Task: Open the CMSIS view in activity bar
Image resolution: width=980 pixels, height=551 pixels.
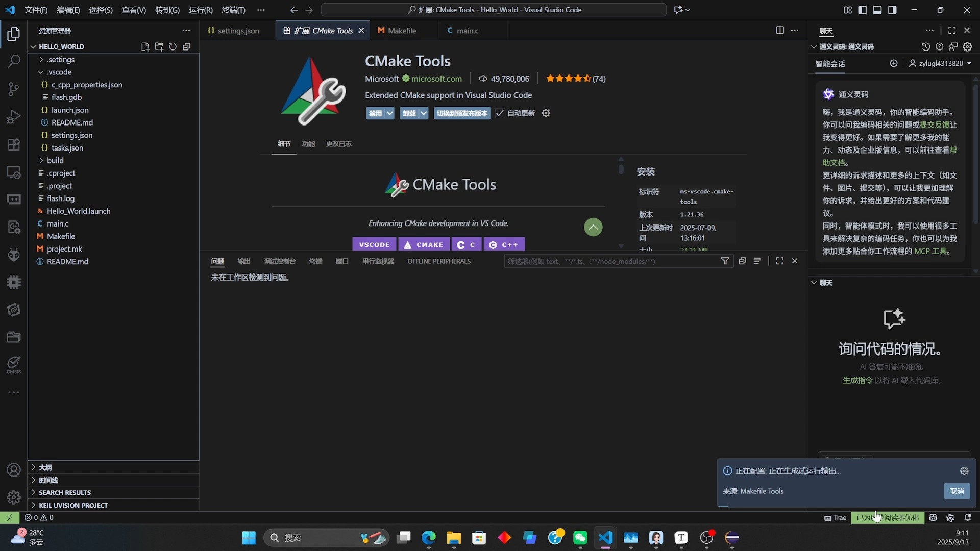Action: tap(14, 365)
